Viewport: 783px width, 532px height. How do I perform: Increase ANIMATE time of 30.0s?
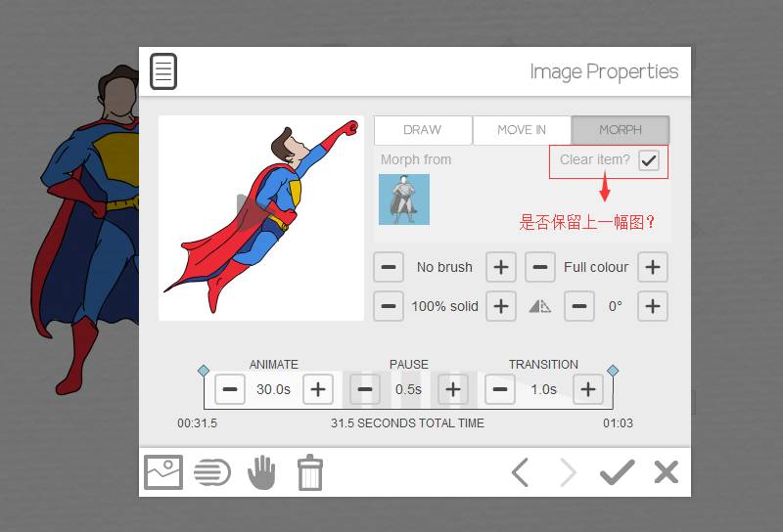318,389
